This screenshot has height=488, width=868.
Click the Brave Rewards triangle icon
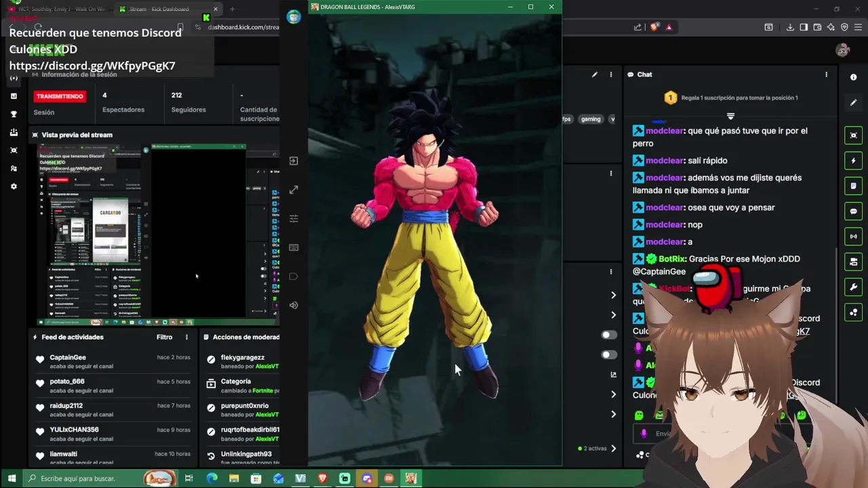[x=669, y=27]
